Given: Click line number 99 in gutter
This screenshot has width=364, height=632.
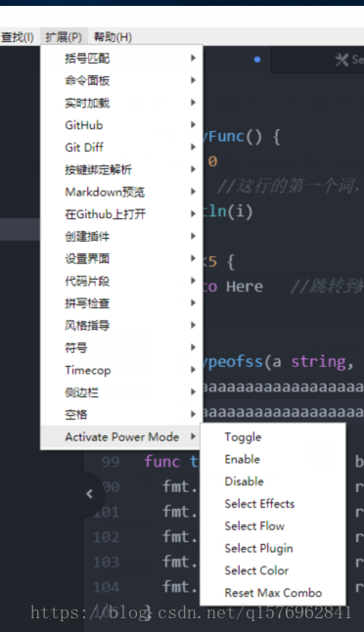Looking at the screenshot, I should (111, 462).
